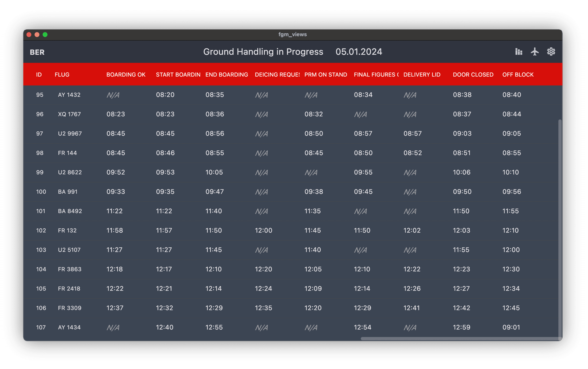Click FR 144 delivery LID 08:52
Image resolution: width=588 pixels, height=369 pixels.
click(412, 153)
